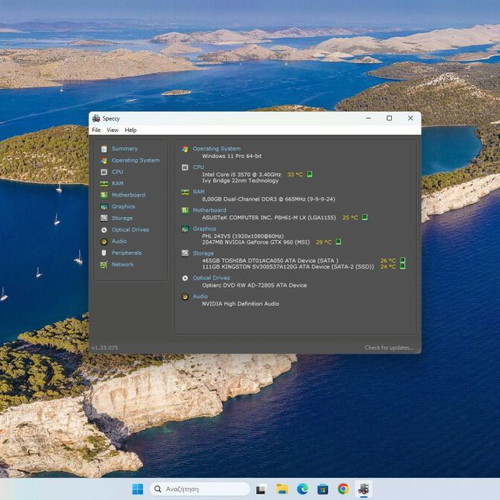Viewport: 500px width, 500px height.
Task: Click the Storage heading in summary
Action: 203,253
